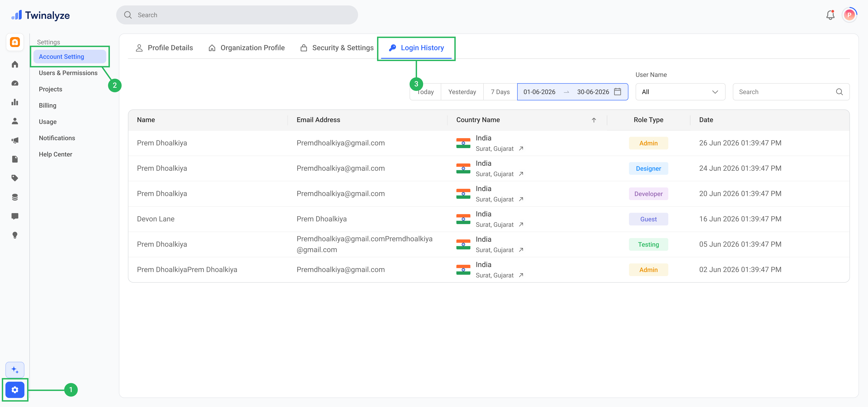The image size is (868, 407).
Task: Open the bar chart analytics sidebar icon
Action: tap(15, 102)
